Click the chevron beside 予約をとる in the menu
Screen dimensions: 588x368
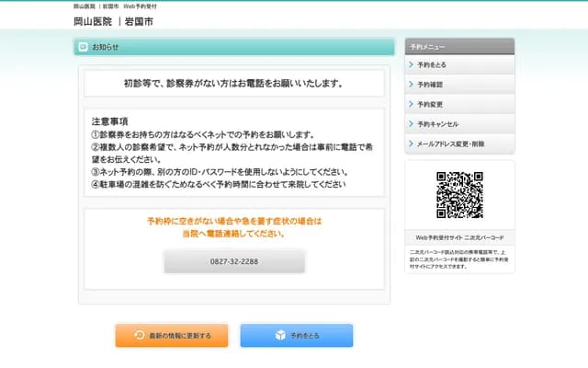[x=411, y=64]
